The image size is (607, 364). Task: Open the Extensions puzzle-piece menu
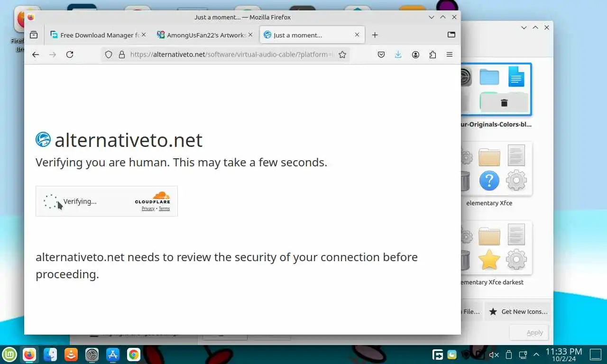(432, 55)
